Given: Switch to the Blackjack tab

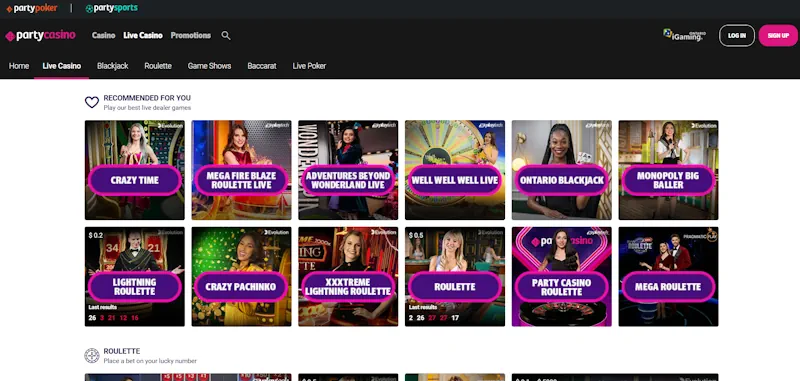Looking at the screenshot, I should 113,66.
